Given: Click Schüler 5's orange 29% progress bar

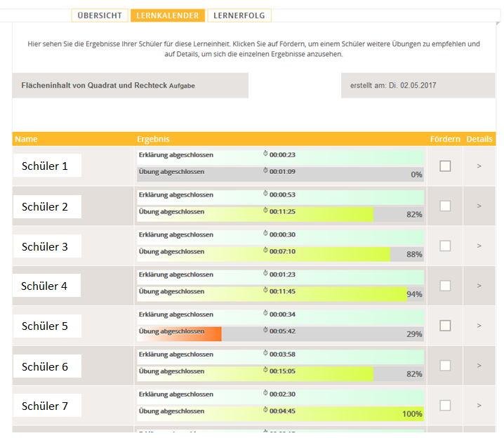Looking at the screenshot, I should (180, 333).
